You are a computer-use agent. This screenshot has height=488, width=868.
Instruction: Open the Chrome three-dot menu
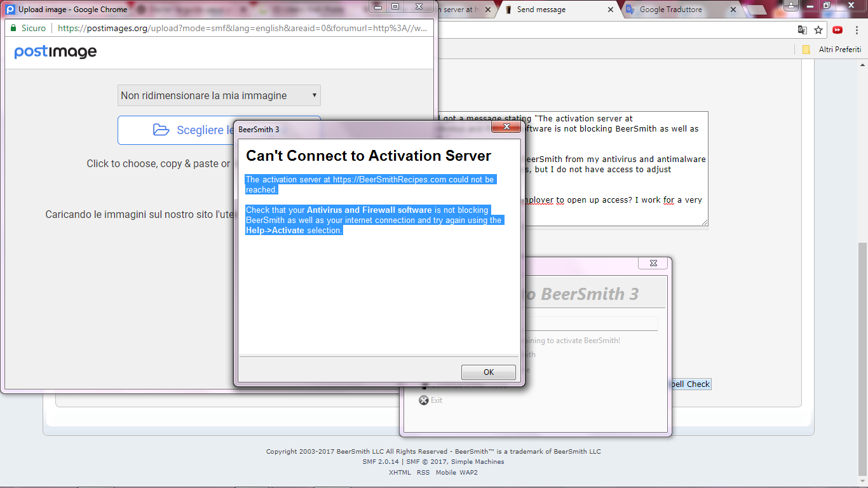coord(856,30)
